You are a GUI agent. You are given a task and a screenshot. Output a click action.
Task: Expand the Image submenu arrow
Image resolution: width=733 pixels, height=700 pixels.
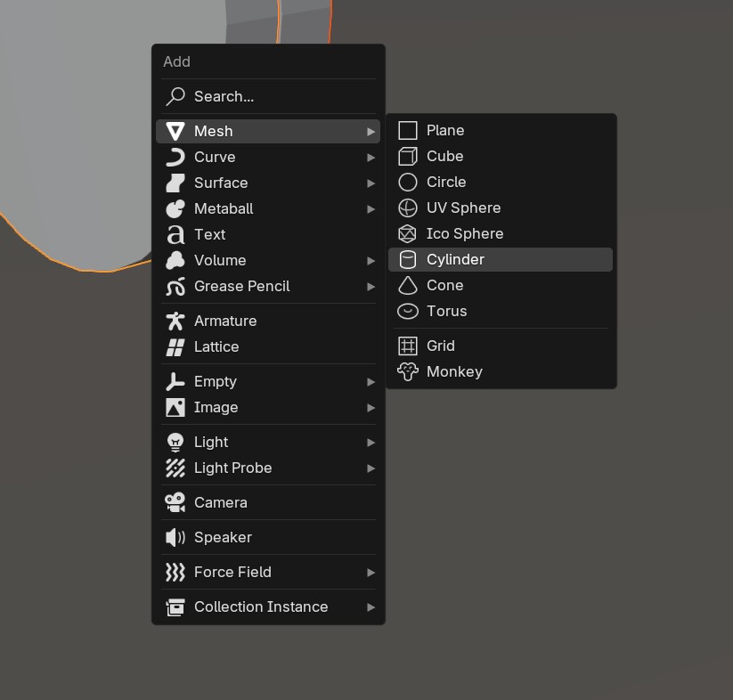[371, 408]
